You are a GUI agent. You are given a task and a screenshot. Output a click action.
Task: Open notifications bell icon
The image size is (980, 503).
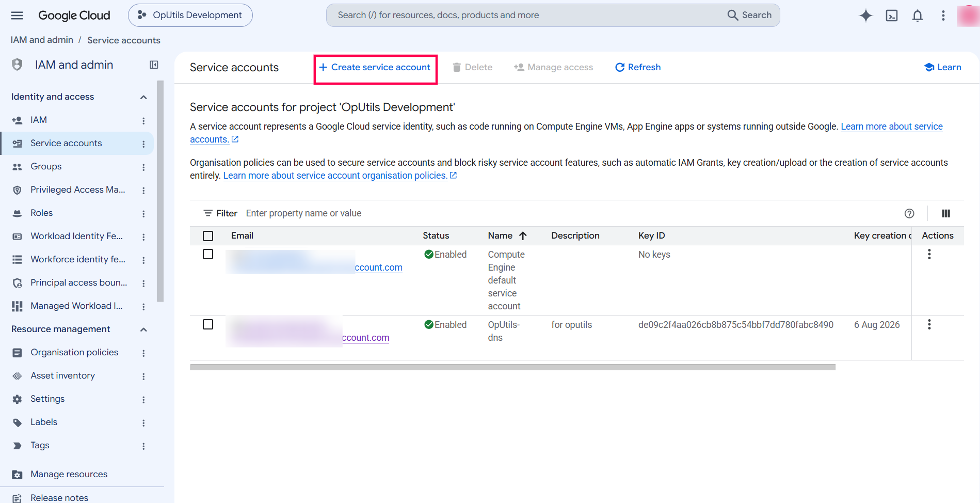pos(917,15)
